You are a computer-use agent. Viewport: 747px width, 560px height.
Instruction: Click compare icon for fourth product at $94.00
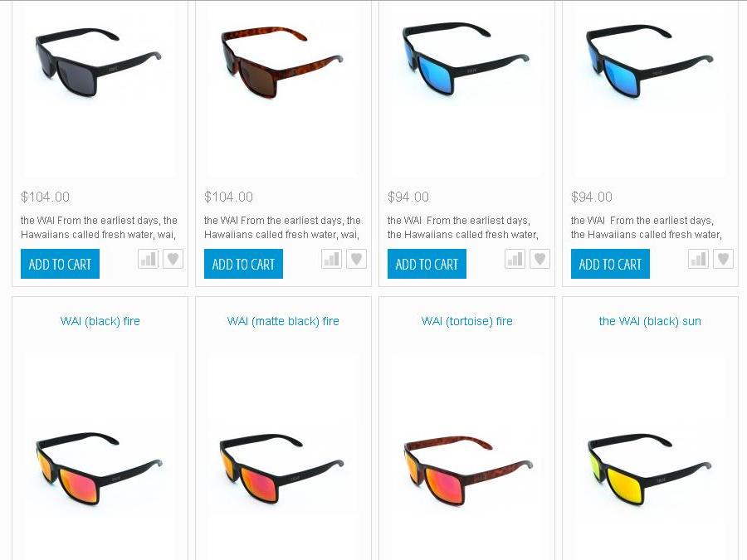coord(698,259)
